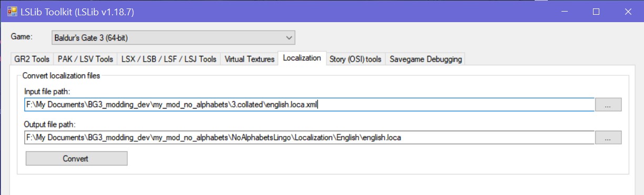Click into the Output file path field

point(310,138)
